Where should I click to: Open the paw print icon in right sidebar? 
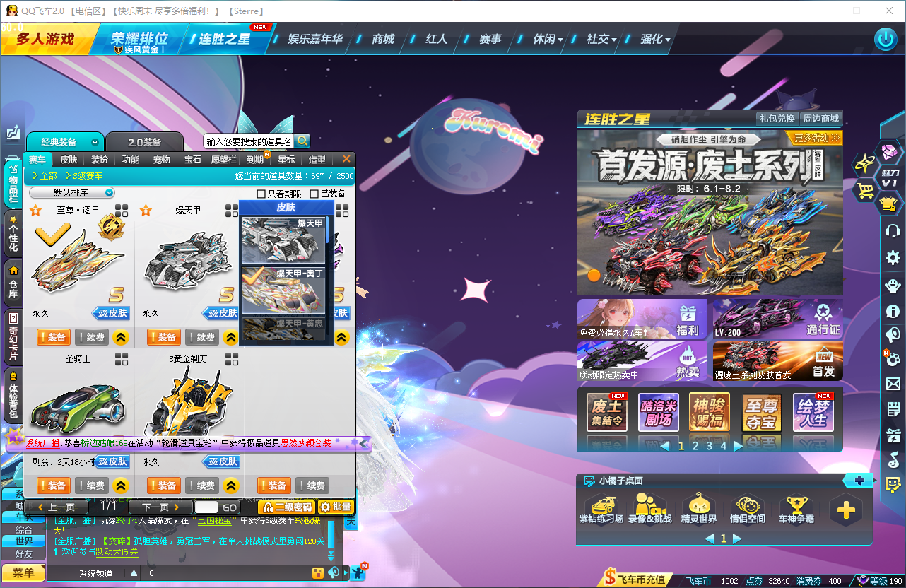893,358
